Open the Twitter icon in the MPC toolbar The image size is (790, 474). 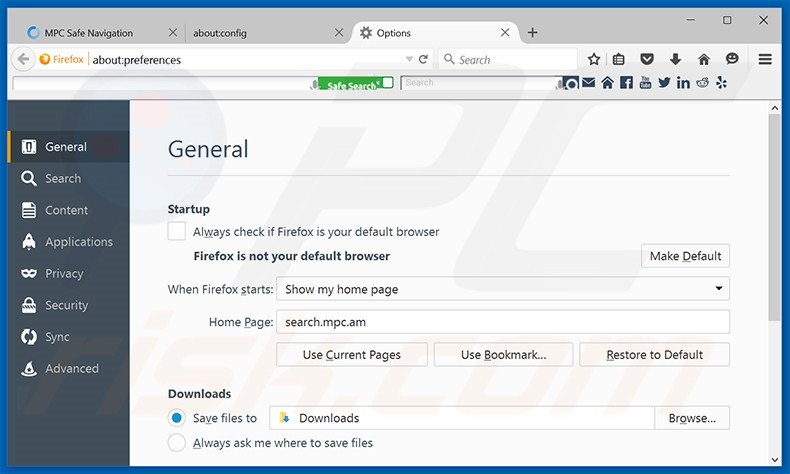click(x=664, y=83)
